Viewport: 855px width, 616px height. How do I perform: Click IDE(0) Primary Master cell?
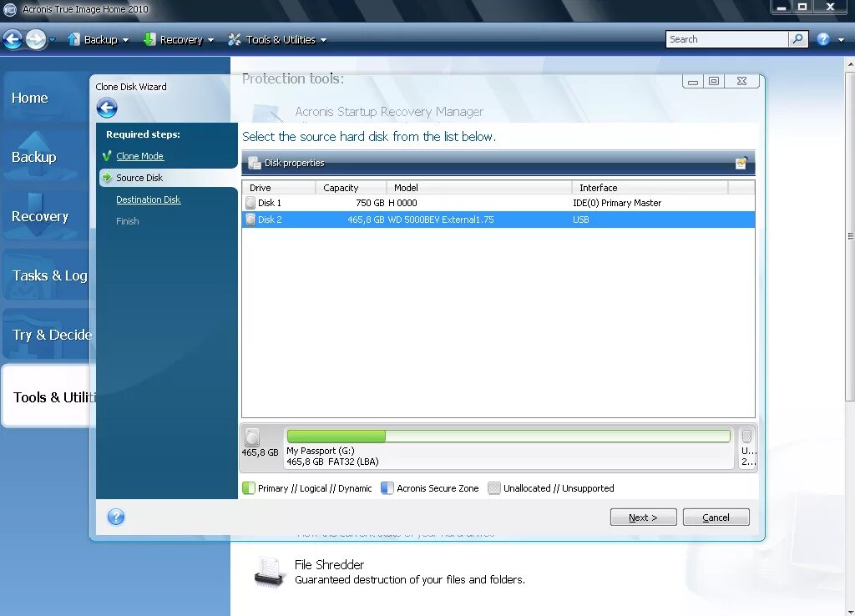pyautogui.click(x=617, y=203)
